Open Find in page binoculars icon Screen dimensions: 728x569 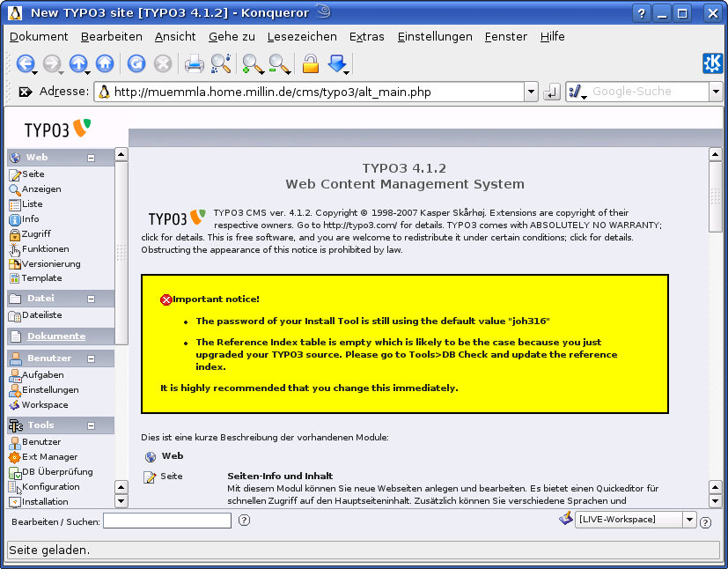click(x=221, y=63)
